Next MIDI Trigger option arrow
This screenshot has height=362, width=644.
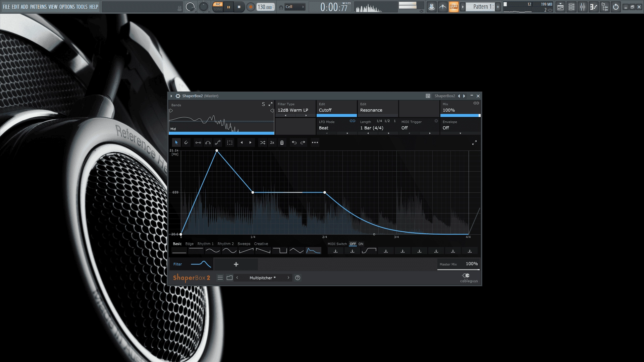pyautogui.click(x=430, y=133)
